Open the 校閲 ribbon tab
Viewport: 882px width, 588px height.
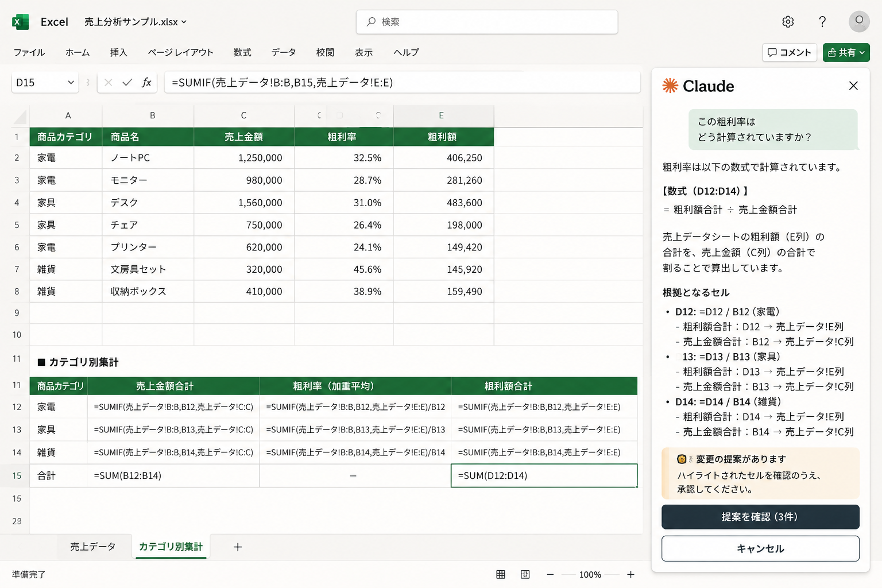[x=325, y=52]
